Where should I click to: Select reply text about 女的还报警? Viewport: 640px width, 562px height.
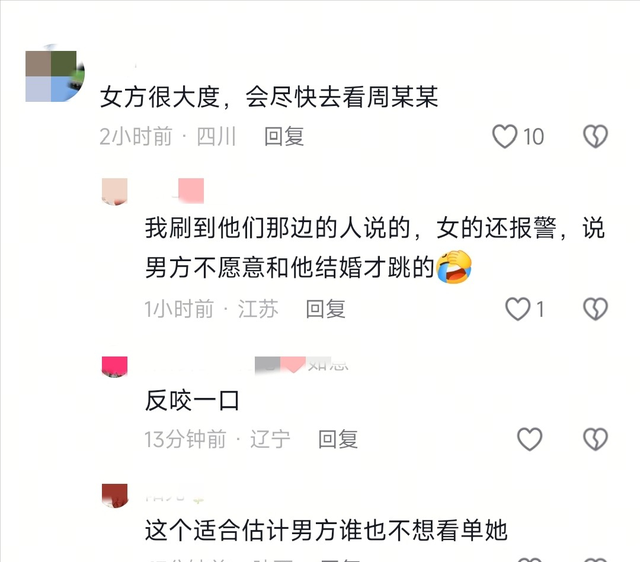pos(374,248)
